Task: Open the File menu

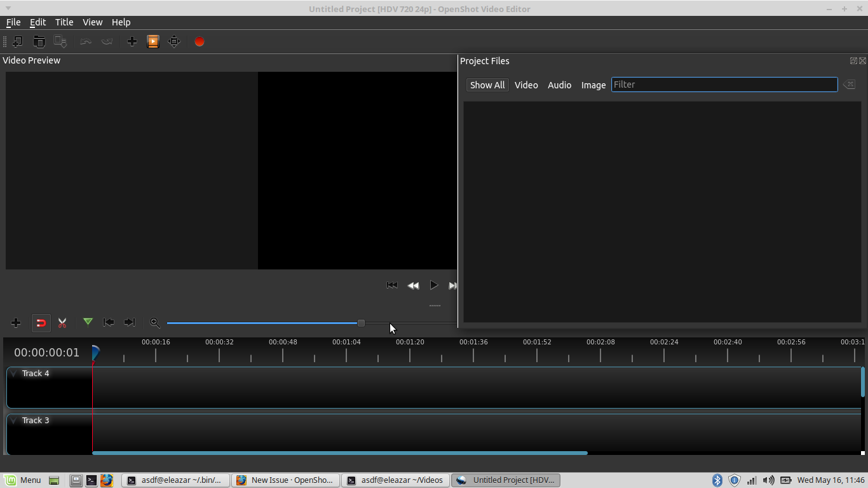Action: click(13, 22)
